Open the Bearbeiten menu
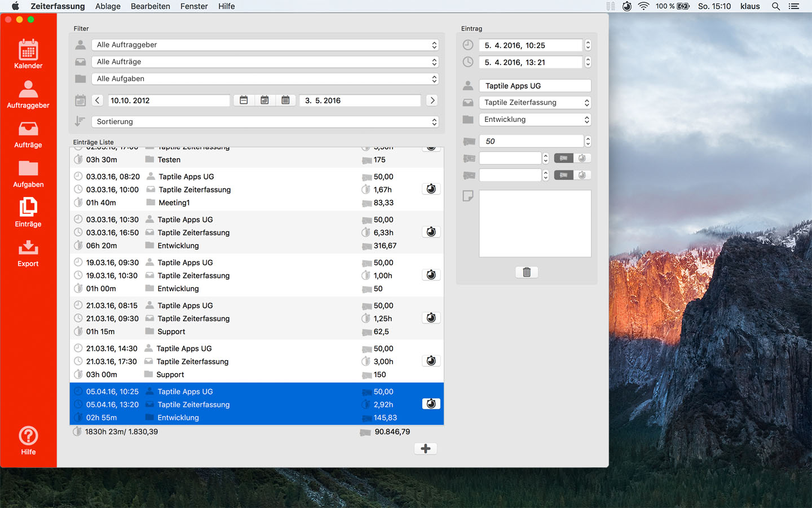The width and height of the screenshot is (812, 508). pos(151,6)
